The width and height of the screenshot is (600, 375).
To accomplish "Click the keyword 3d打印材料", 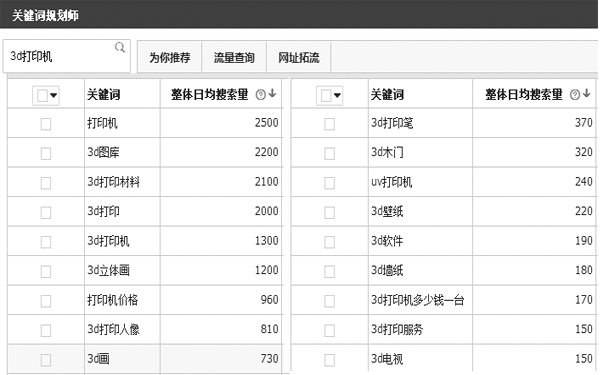I will 113,182.
